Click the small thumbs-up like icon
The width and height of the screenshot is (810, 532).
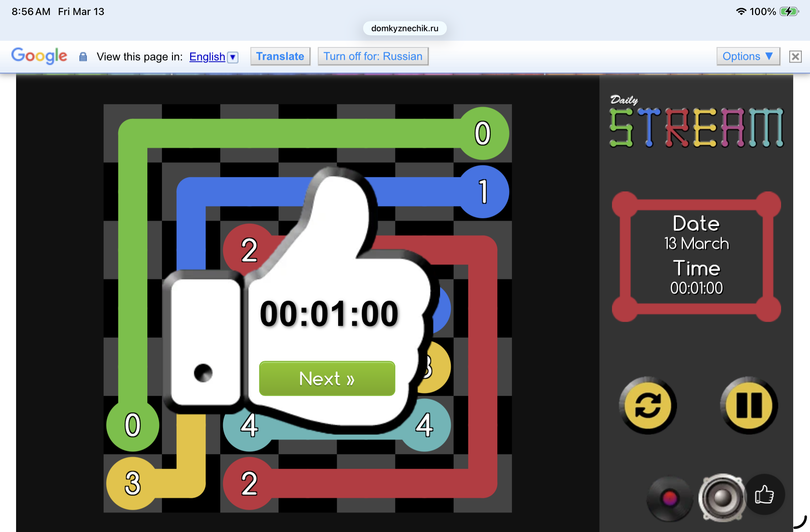(765, 495)
